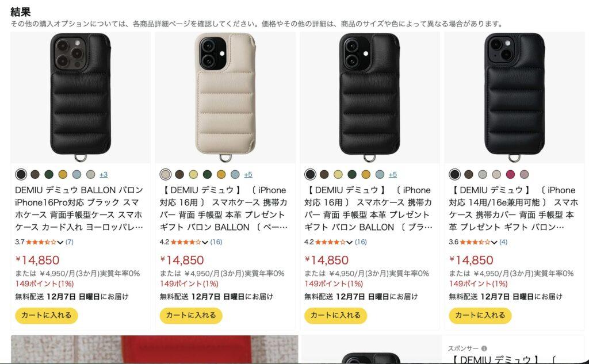Select green color swatch on first iPhone16Pro case

click(49, 174)
